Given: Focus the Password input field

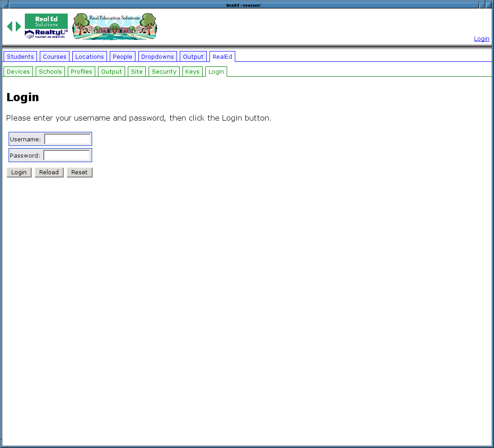Looking at the screenshot, I should 67,155.
